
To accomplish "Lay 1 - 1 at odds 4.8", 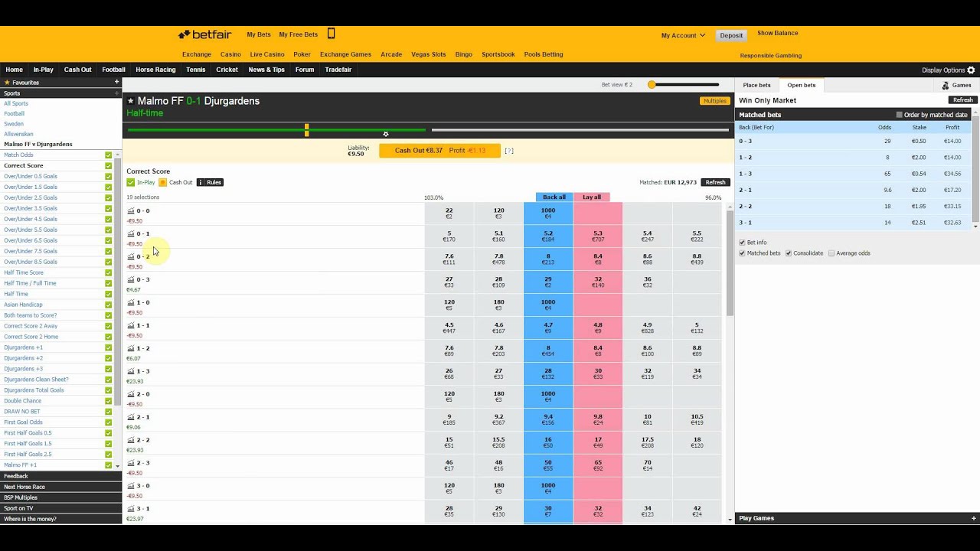I will click(x=598, y=328).
